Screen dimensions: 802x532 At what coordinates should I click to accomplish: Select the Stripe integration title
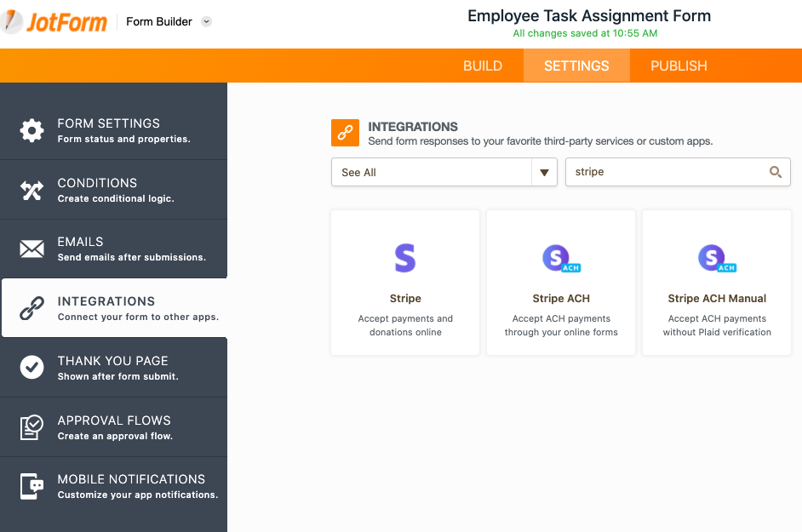[405, 298]
